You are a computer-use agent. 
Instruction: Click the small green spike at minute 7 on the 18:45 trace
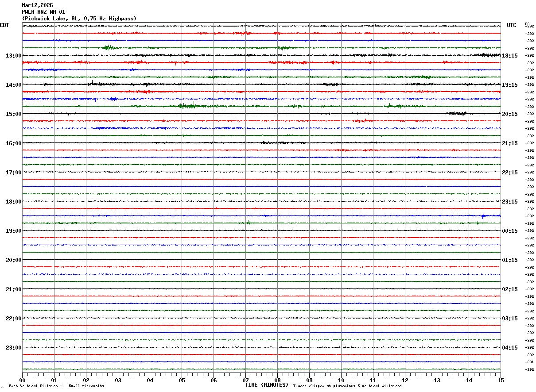coord(249,223)
